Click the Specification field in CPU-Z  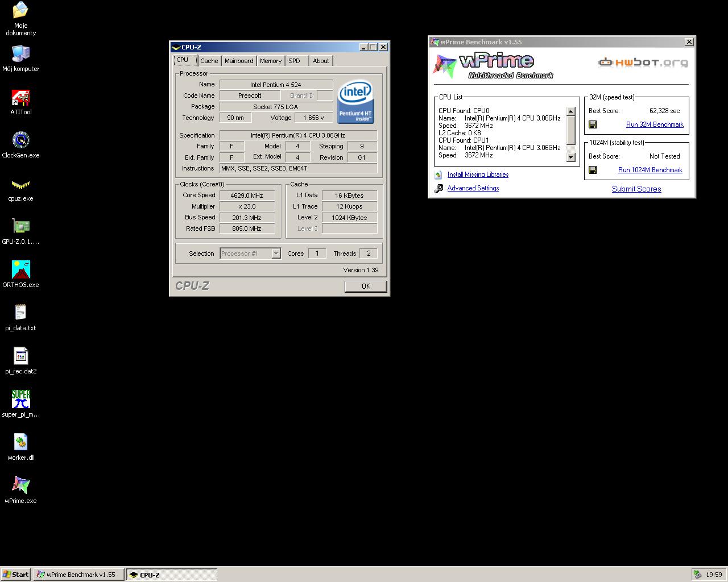point(298,135)
